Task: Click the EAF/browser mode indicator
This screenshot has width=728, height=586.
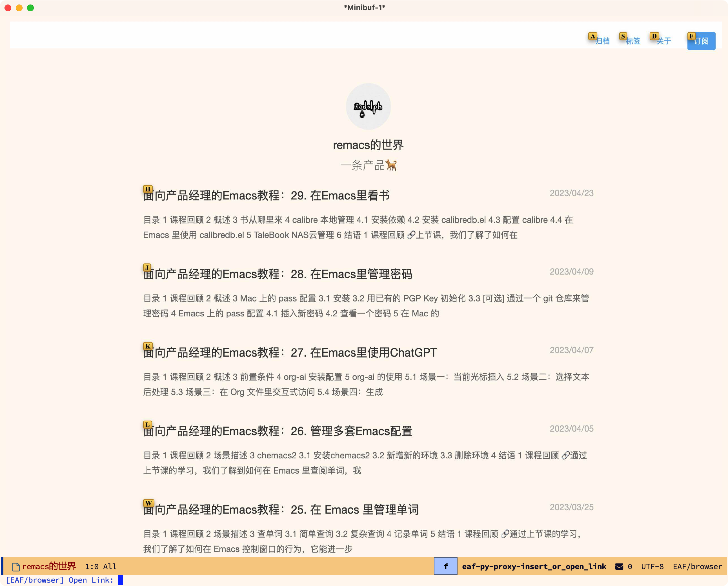Action: 697,566
